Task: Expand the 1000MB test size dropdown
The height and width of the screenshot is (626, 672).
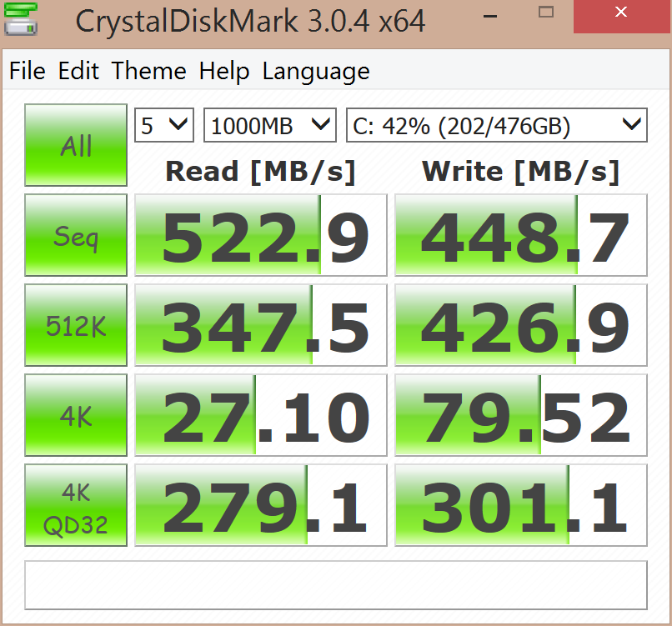Action: [270, 125]
